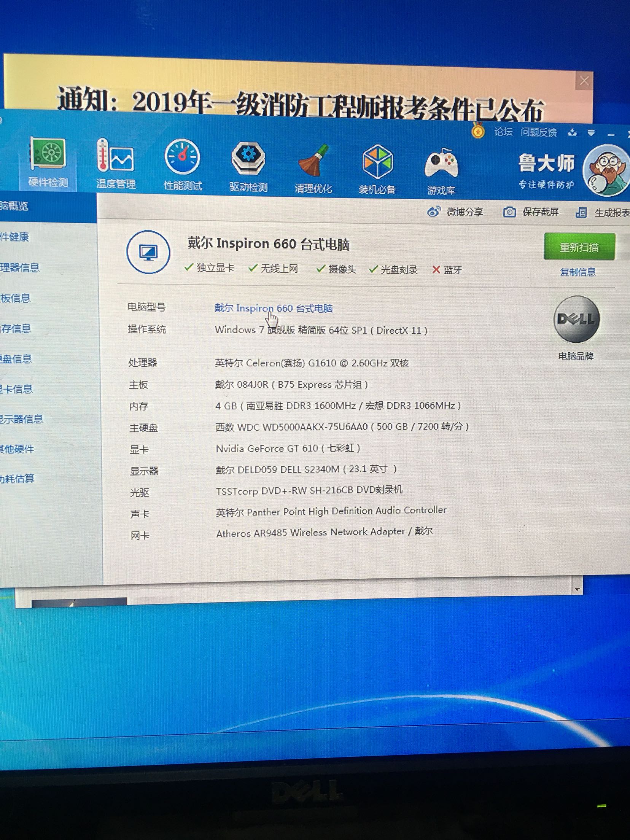Click the 2019年一级消防工程师 notice banner
630x840 pixels.
click(x=301, y=103)
